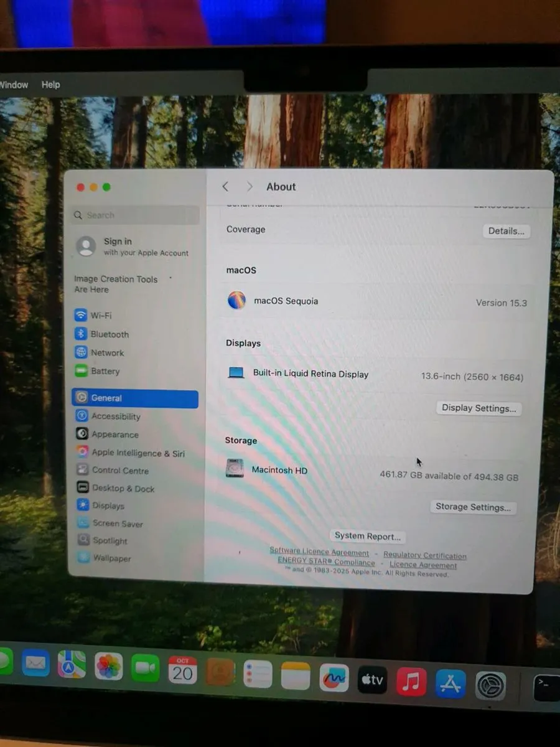
Task: Select Bluetooth in the sidebar
Action: (109, 334)
